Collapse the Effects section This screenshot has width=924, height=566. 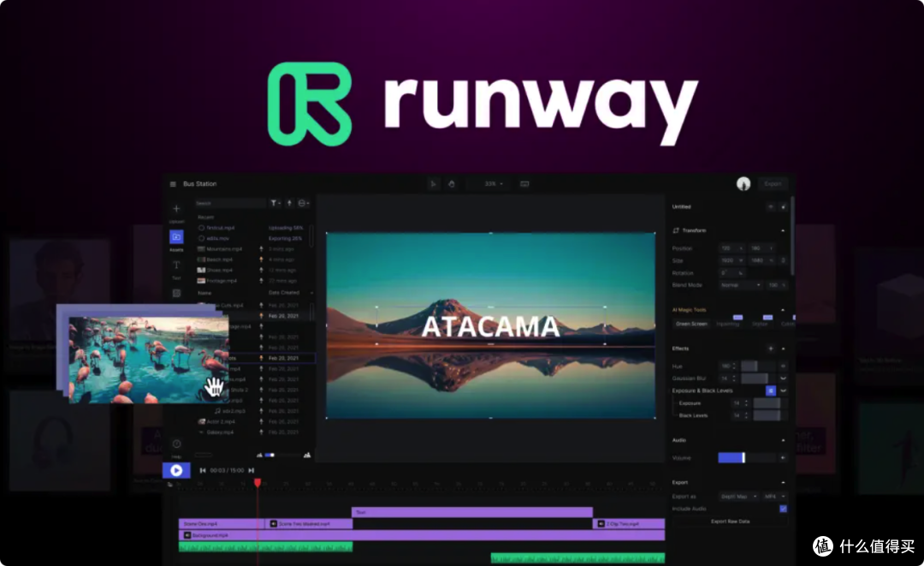pyautogui.click(x=783, y=349)
